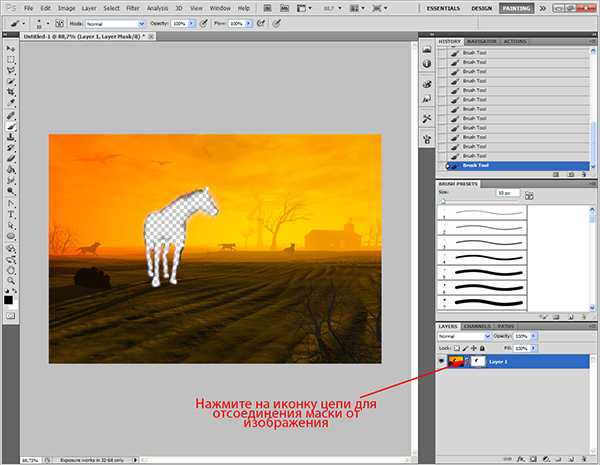Unlink mask from Layer 1 via chain icon

click(467, 361)
